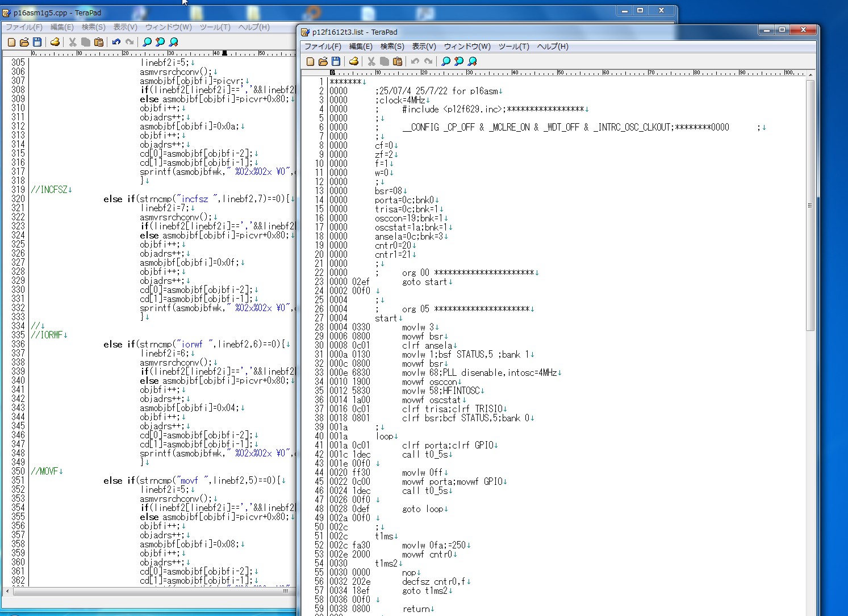Click the //IORWF comment on line 335
The image size is (848, 616).
47,335
